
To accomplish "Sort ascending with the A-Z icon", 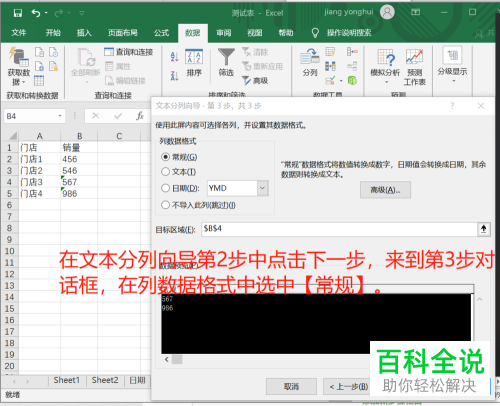I will pos(174,56).
